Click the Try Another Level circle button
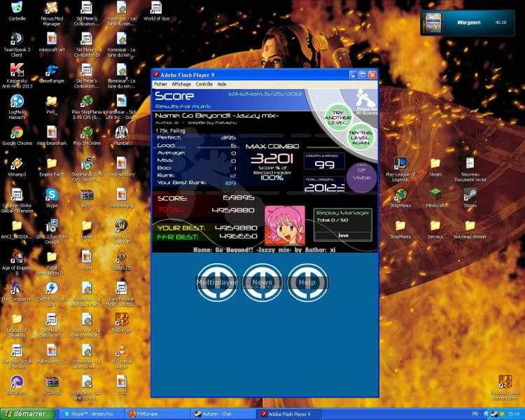Viewport: 525px width, 420px height. pos(338,117)
